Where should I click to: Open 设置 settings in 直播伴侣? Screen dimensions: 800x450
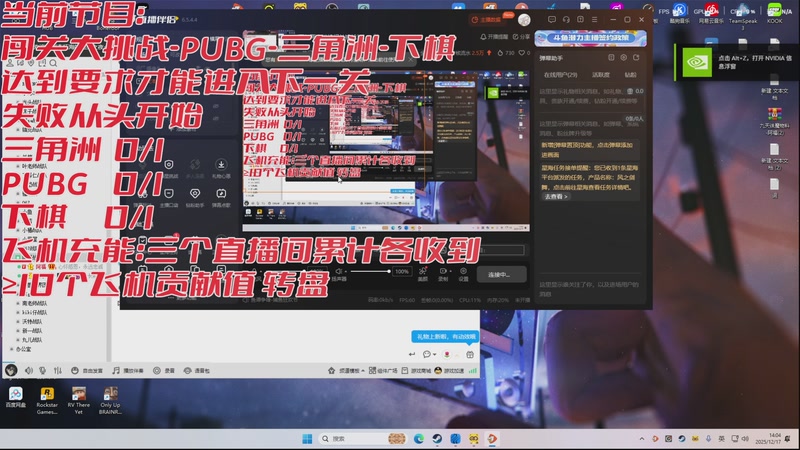point(463,274)
